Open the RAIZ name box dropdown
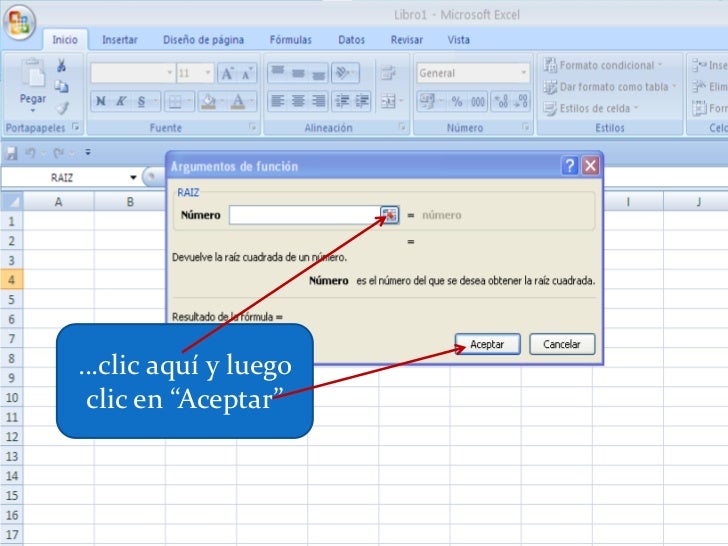728x546 pixels. (x=133, y=177)
